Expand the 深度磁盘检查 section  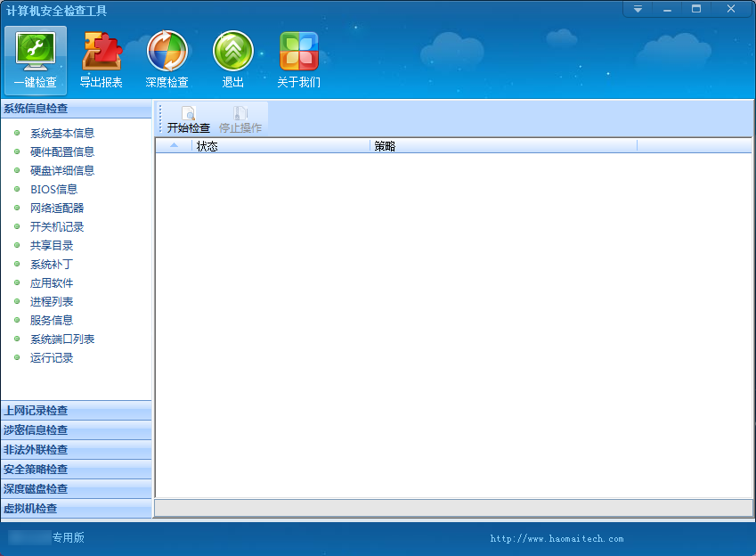[77, 489]
